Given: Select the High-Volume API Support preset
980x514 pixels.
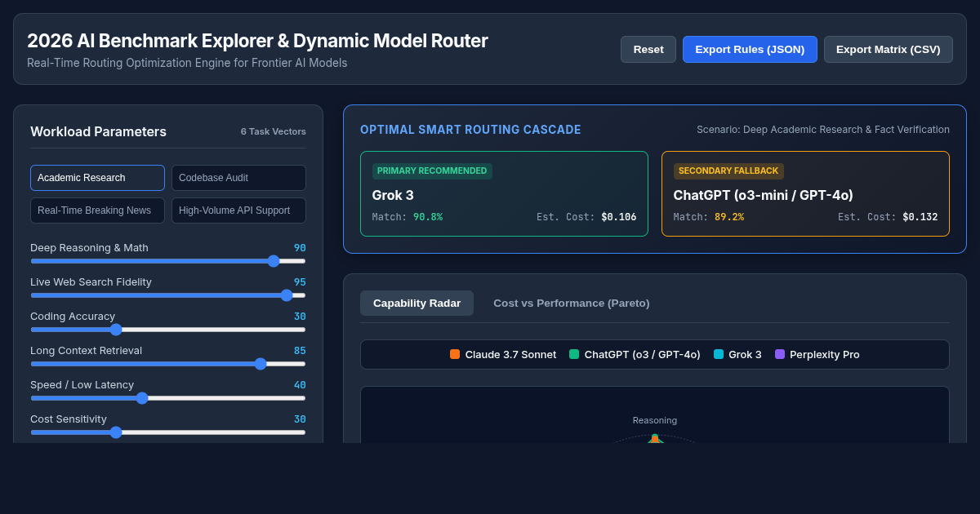Looking at the screenshot, I should point(238,210).
